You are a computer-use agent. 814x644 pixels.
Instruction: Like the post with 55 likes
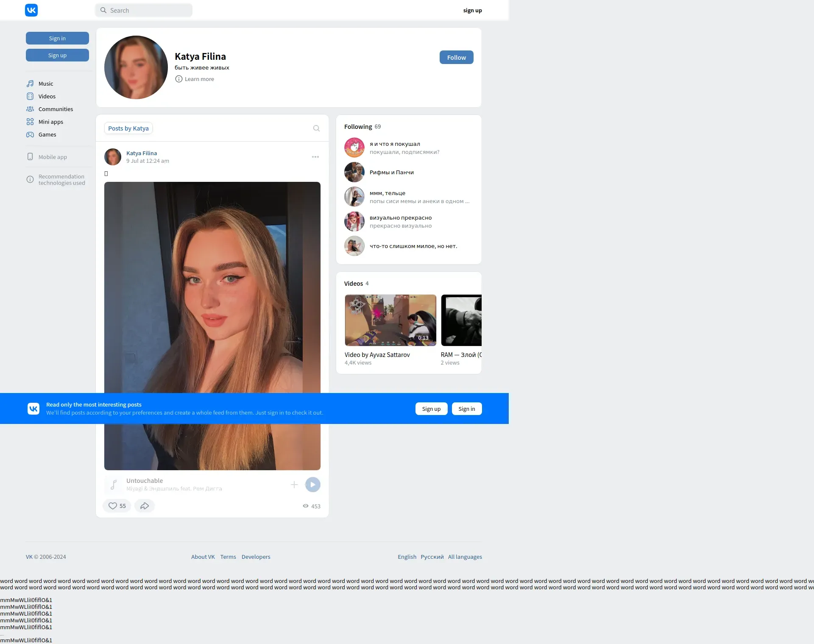click(117, 506)
